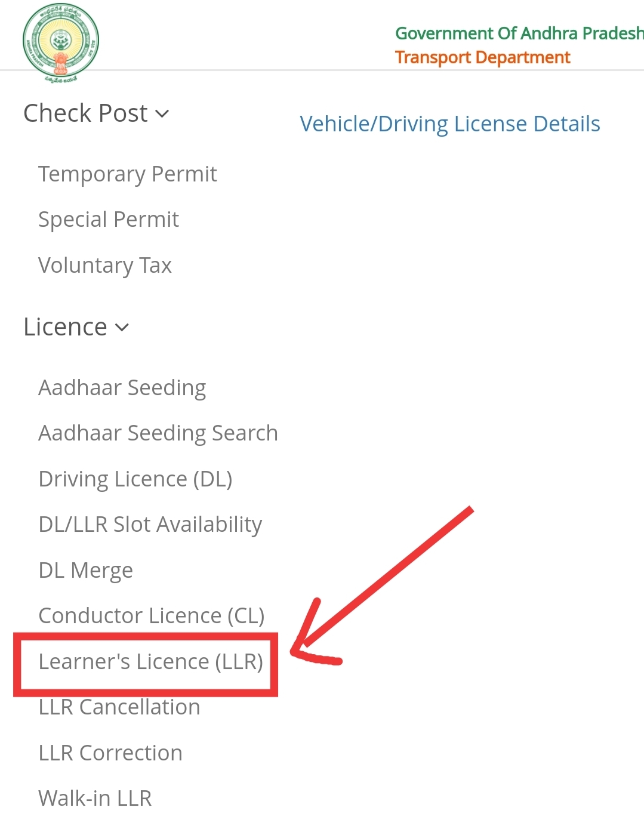Expand the Check Post menu section
The image size is (644, 835).
pyautogui.click(x=86, y=113)
